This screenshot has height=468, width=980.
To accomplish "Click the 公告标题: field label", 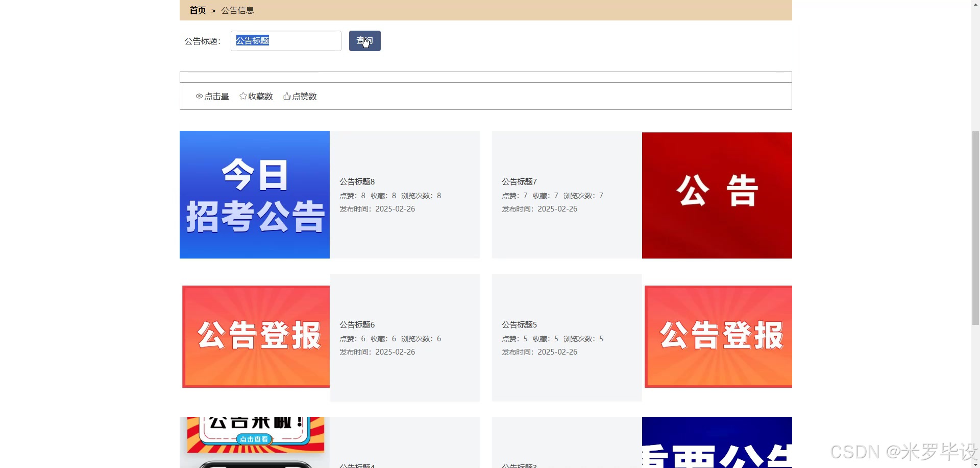I will pos(203,41).
